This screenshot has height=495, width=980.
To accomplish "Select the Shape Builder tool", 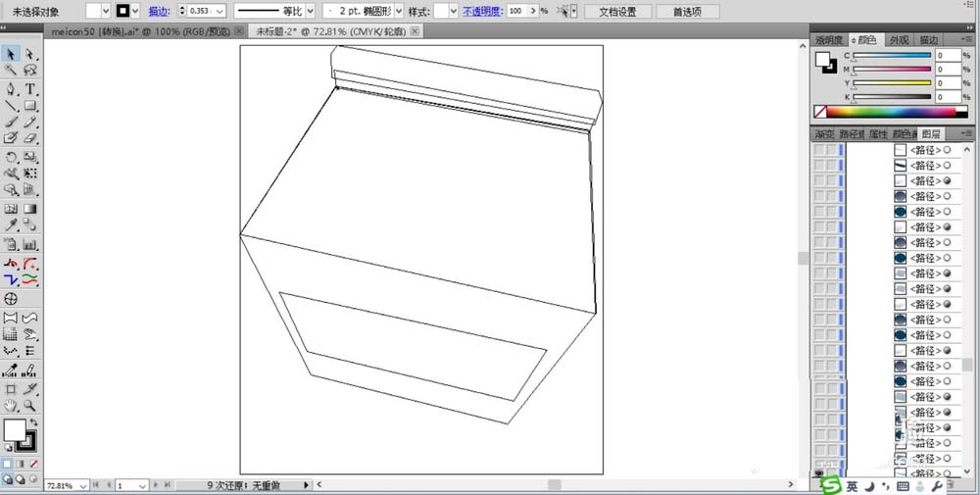I will tap(11, 189).
